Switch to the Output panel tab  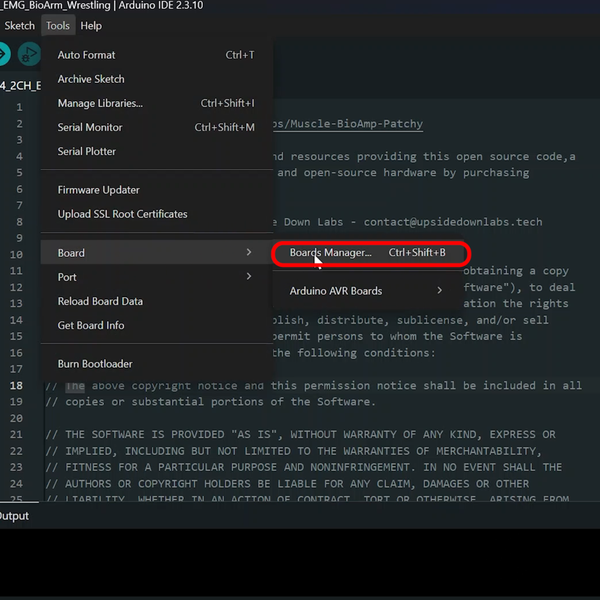15,516
